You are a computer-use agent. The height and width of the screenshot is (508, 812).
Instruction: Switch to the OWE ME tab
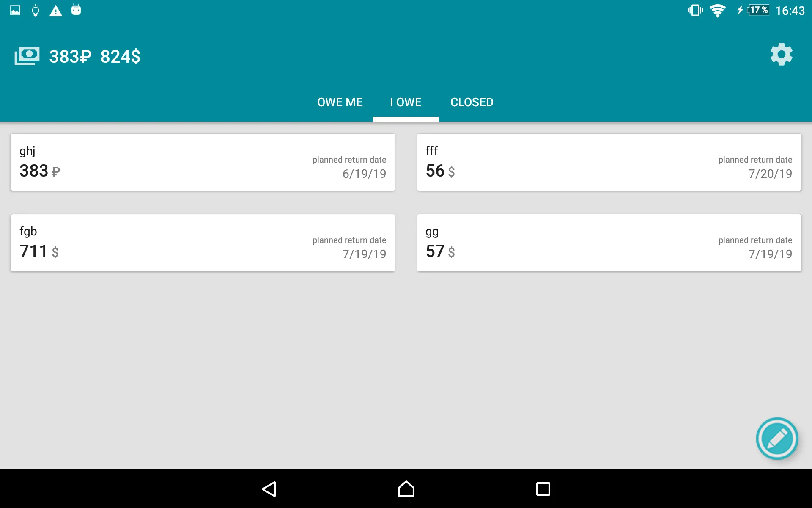point(339,102)
